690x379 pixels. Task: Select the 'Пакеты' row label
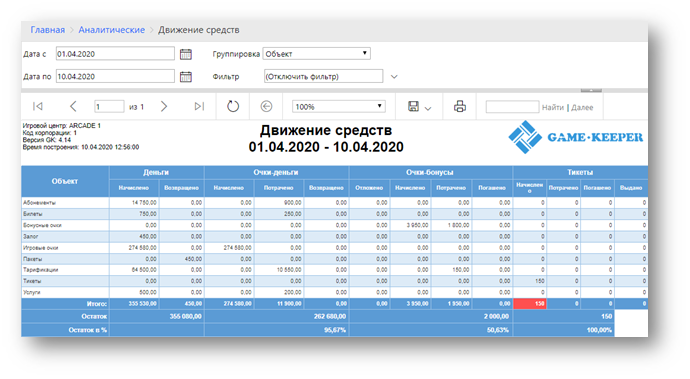(33, 259)
